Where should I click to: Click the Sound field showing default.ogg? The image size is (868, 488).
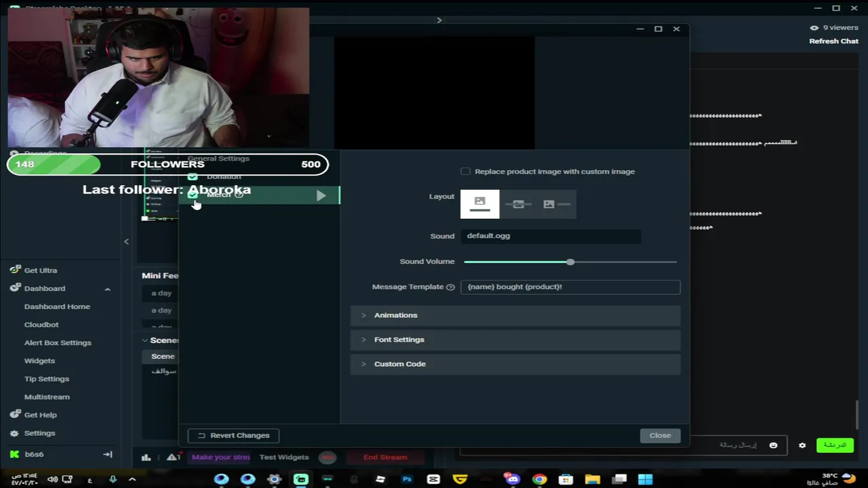pos(551,236)
